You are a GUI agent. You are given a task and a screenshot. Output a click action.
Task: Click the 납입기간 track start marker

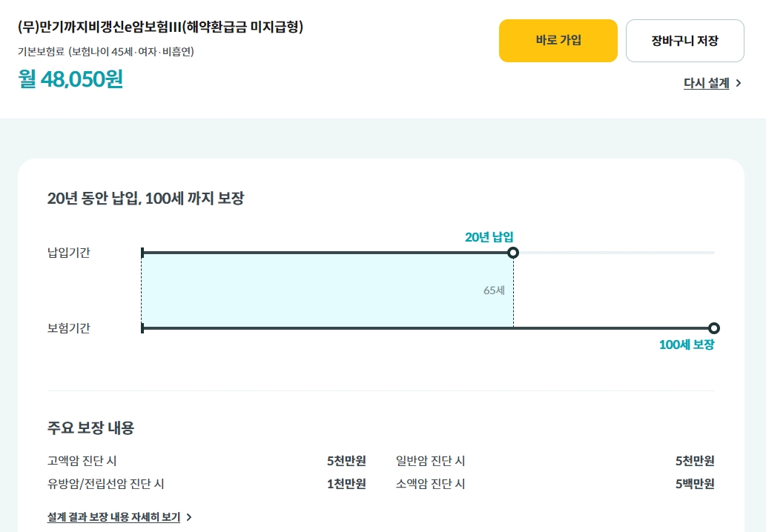click(142, 253)
